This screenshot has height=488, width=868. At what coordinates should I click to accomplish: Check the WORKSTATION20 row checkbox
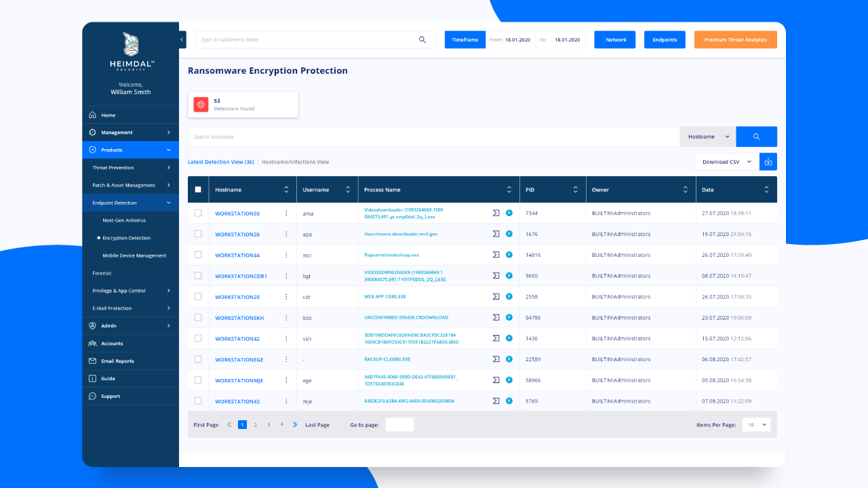[198, 296]
